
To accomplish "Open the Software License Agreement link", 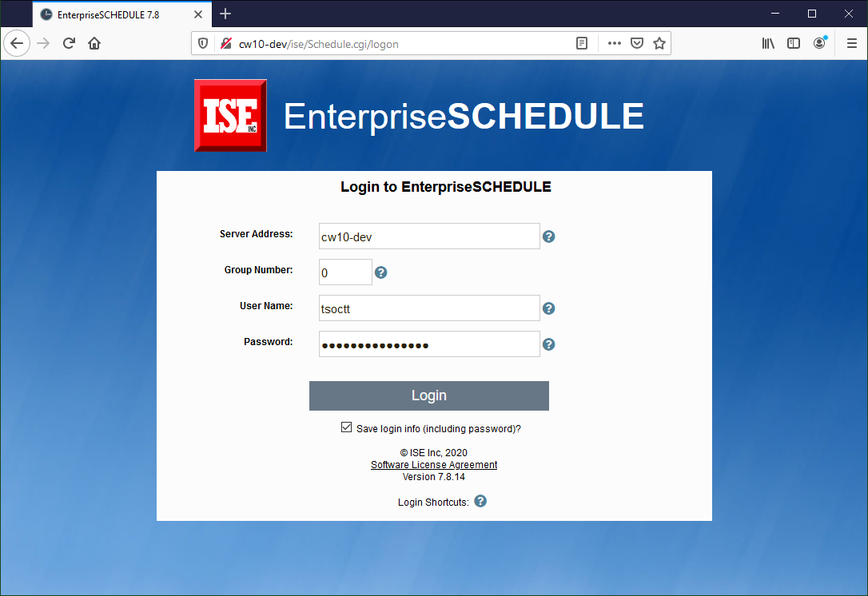I will point(434,465).
